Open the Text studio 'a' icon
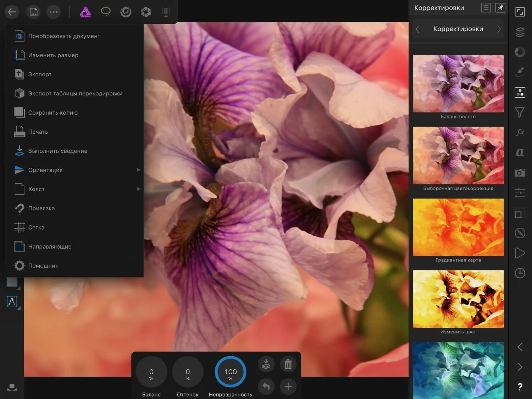Viewport: 532px width, 399px height. (520, 153)
